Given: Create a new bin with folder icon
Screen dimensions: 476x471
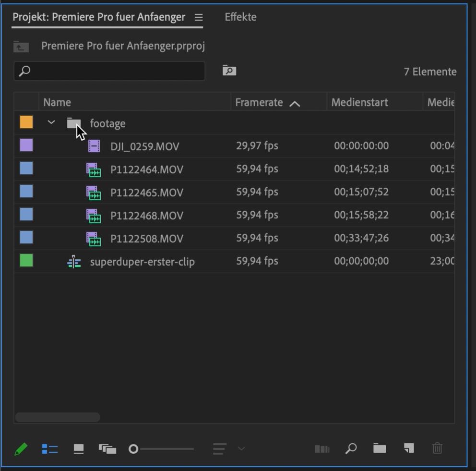Looking at the screenshot, I should pyautogui.click(x=380, y=448).
